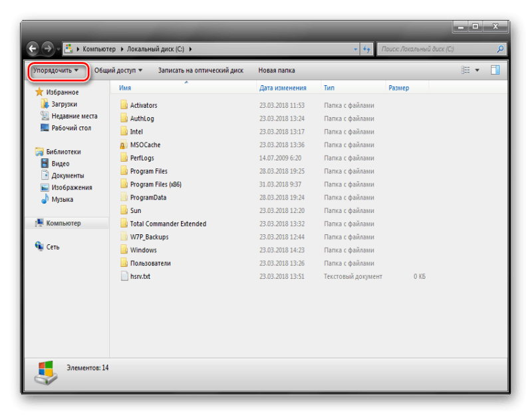Open the Упорядочить dropdown menu
Screen dimensions: 532x416
click(56, 70)
